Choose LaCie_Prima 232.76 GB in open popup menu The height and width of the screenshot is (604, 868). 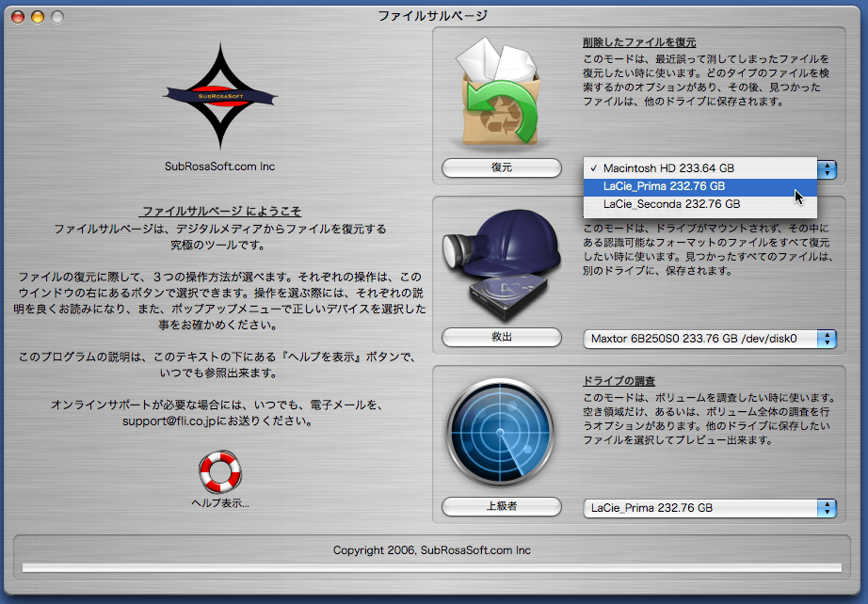(700, 186)
